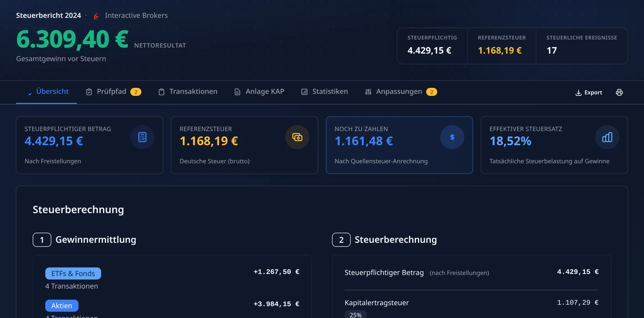644x318 pixels.
Task: Select the Referenzsteuer card with Deutsche Steuer
Action: [x=245, y=145]
